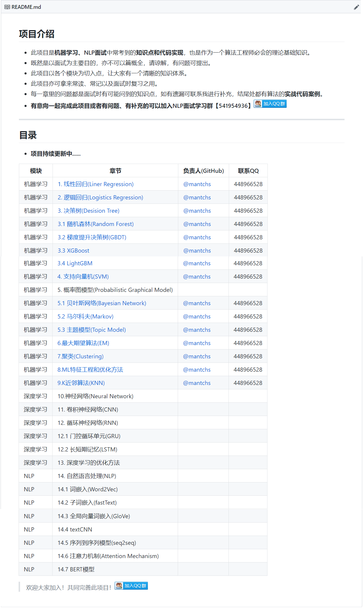Click text 14.4 textCNN
The image size is (364, 608).
75,529
